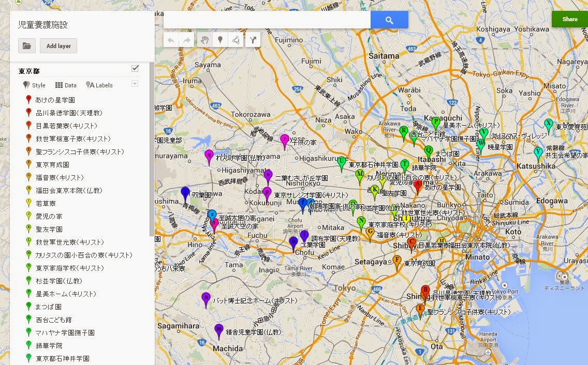
Task: Click the green Share button
Action: point(569,19)
